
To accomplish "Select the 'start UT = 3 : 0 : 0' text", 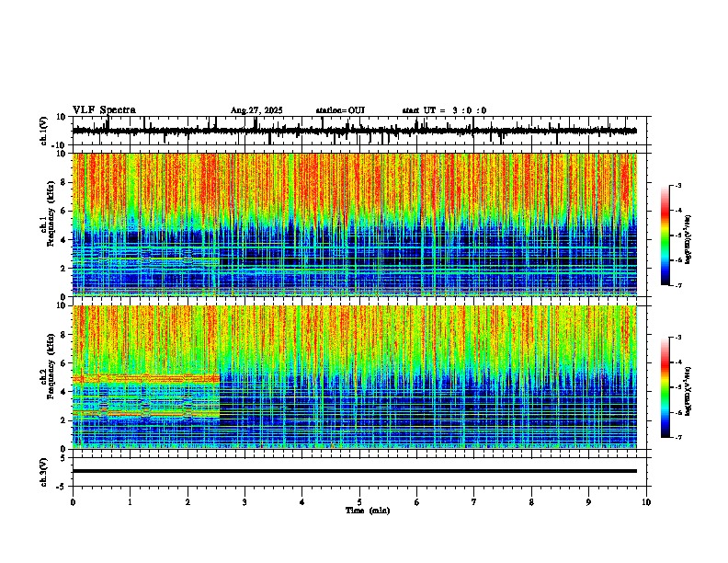I will click(x=444, y=110).
